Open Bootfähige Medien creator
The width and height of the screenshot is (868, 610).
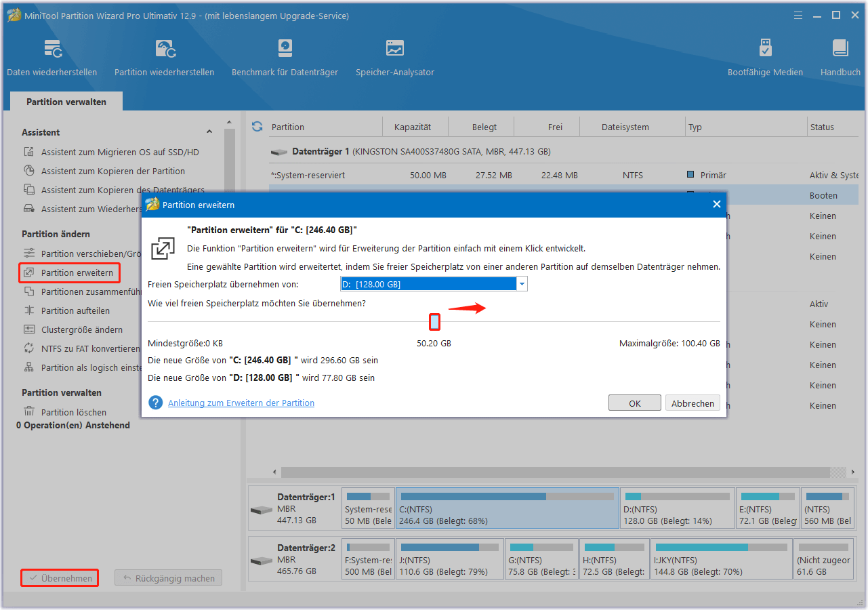pyautogui.click(x=765, y=58)
